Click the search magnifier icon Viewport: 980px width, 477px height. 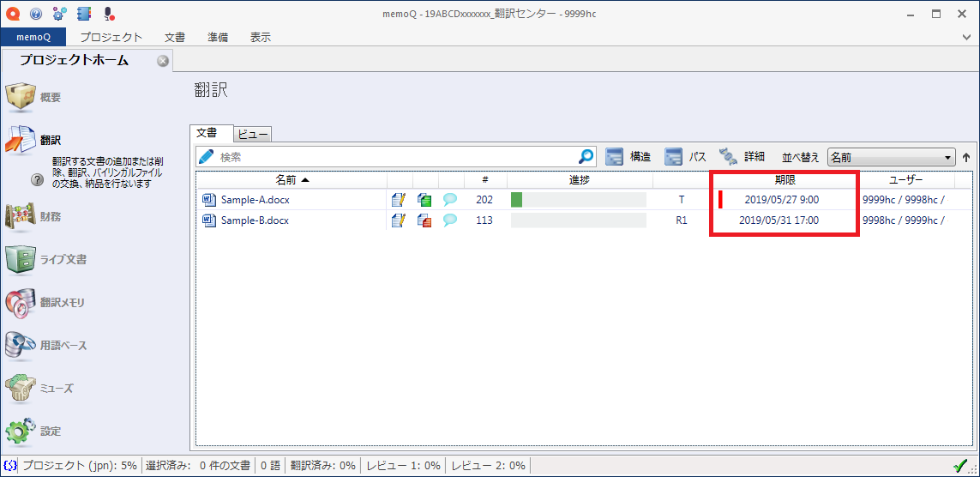[x=586, y=157]
